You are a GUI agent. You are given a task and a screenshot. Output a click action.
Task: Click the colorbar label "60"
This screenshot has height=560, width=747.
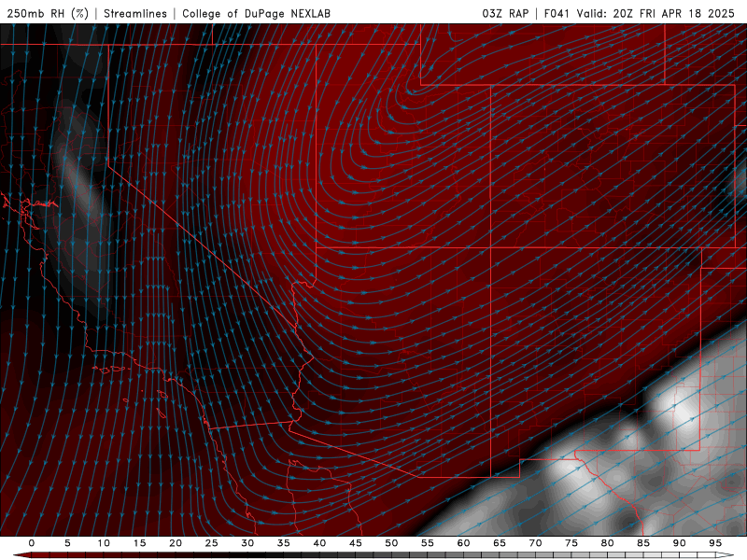pyautogui.click(x=463, y=543)
